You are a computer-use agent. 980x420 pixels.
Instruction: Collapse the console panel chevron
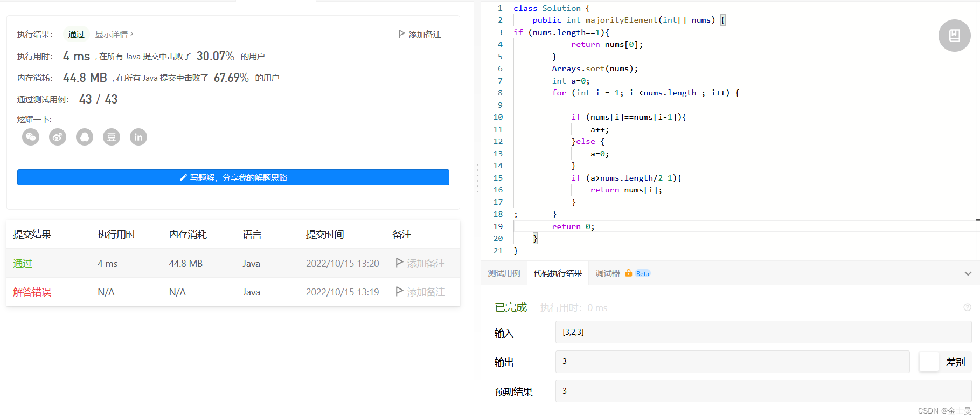pyautogui.click(x=968, y=273)
